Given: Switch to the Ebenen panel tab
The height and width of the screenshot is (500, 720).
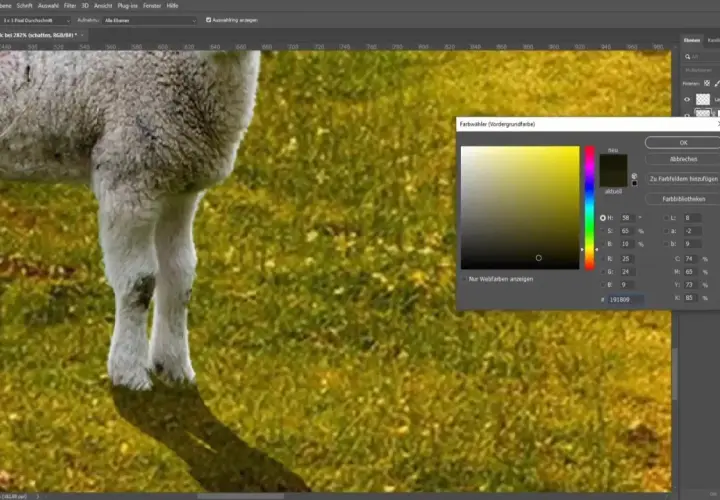Looking at the screenshot, I should point(692,40).
